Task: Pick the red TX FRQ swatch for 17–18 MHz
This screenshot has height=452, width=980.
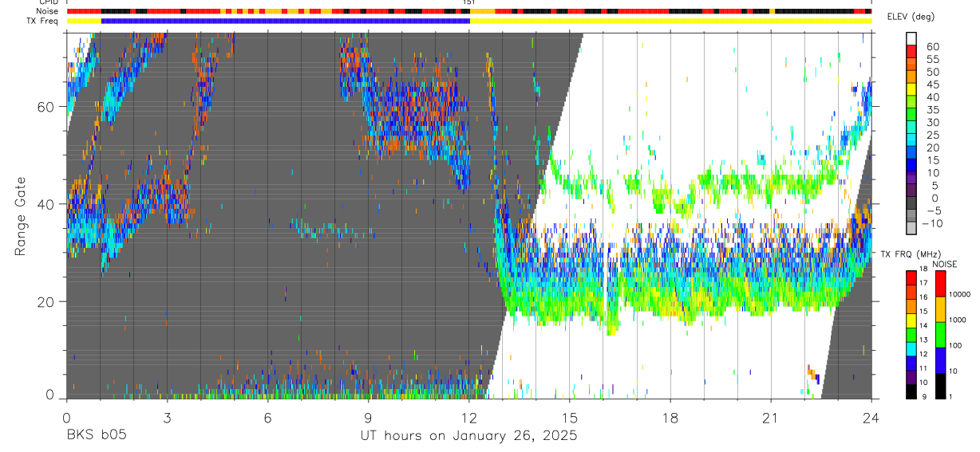Action: 911,278
